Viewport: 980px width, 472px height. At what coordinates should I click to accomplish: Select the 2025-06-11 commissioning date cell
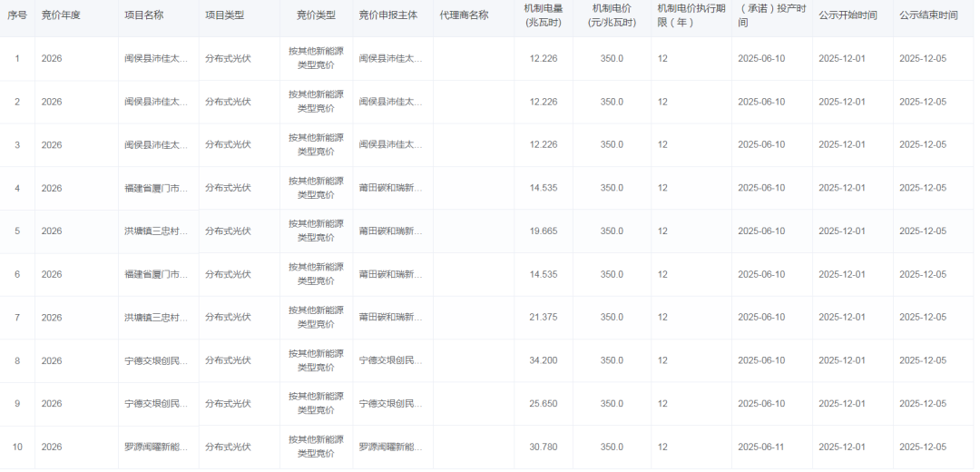[761, 447]
